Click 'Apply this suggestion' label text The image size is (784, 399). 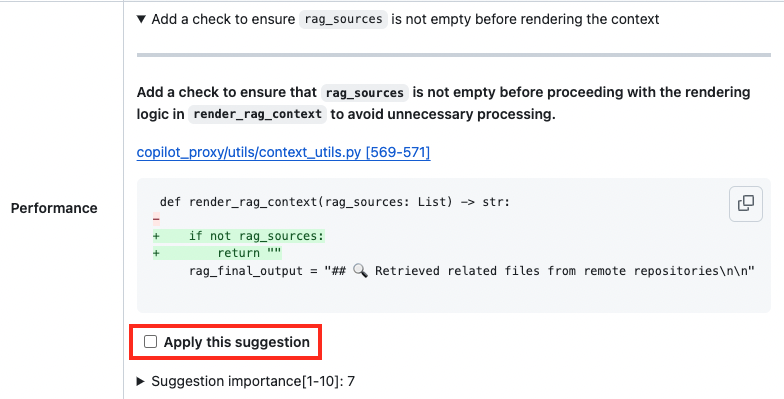click(x=236, y=342)
